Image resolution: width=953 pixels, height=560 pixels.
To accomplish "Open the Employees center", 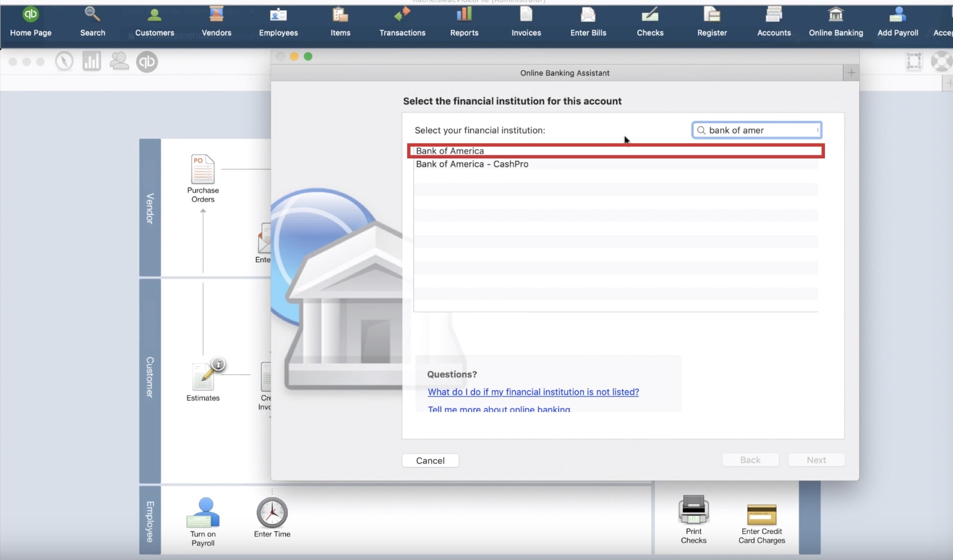I will (278, 22).
